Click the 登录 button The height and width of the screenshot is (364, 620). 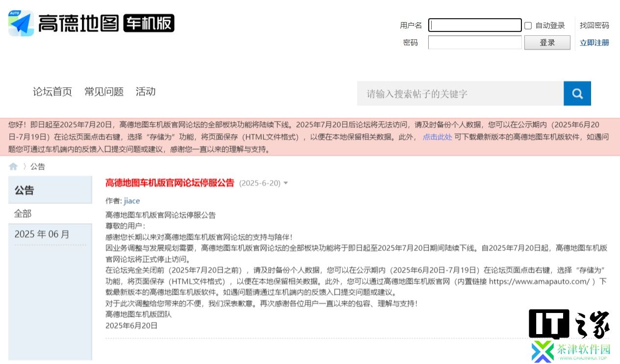click(x=547, y=43)
